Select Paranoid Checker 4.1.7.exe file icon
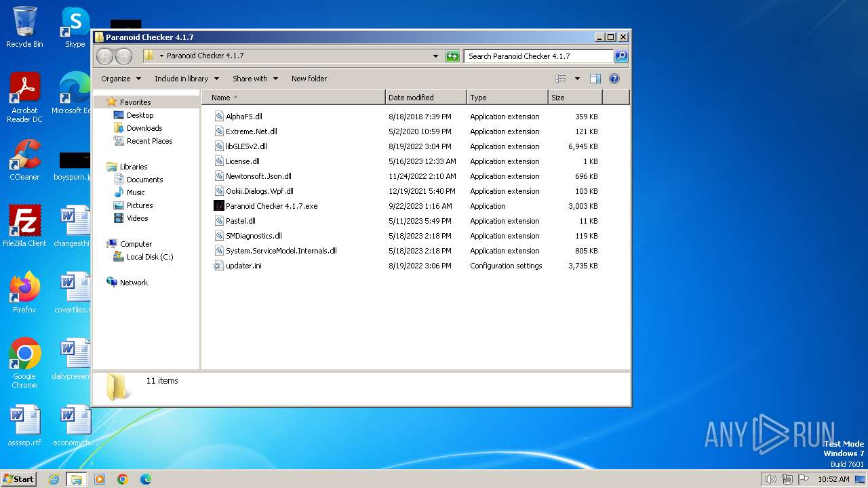This screenshot has height=488, width=868. coord(219,206)
